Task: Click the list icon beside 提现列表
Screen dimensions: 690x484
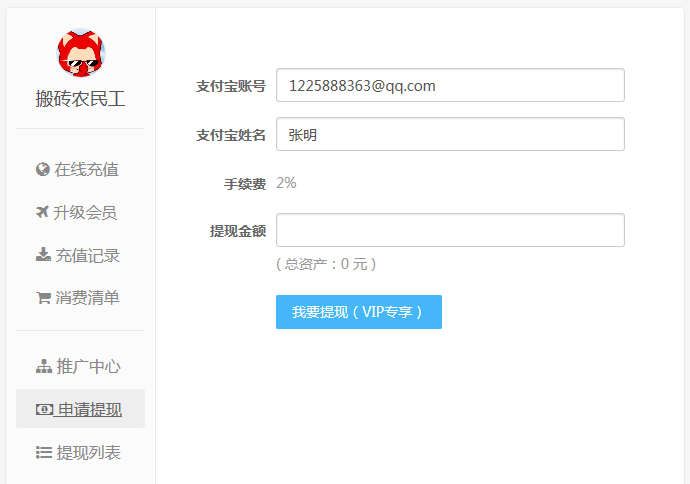Action: 43,453
